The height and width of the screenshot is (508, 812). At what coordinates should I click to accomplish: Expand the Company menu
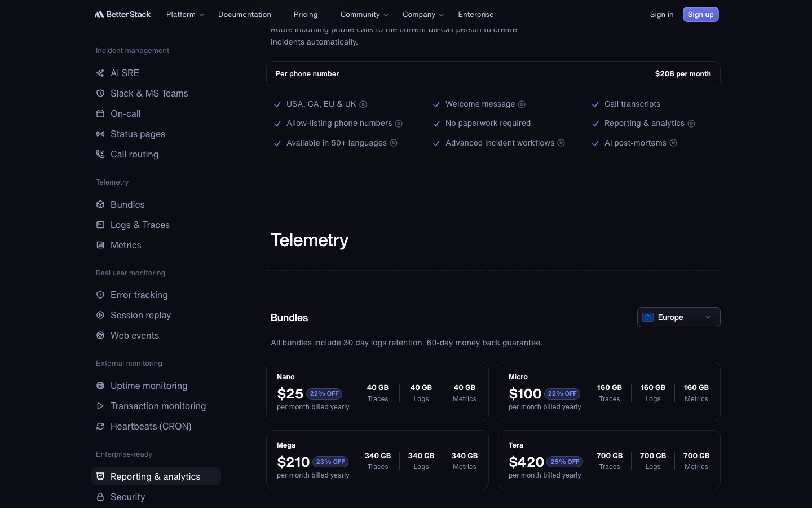423,15
